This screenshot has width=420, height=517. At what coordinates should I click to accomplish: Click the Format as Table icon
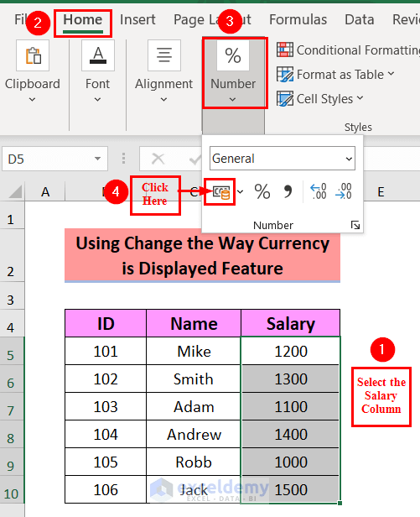click(285, 74)
